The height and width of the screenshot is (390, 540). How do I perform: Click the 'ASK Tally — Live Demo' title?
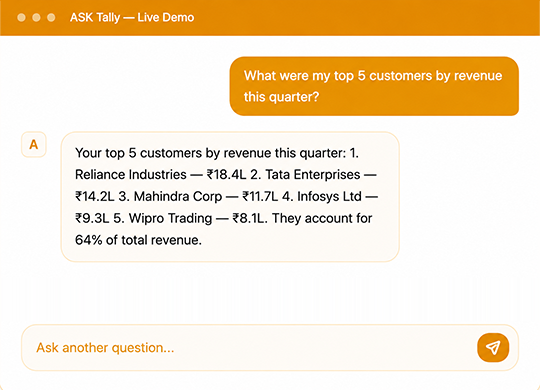[132, 17]
